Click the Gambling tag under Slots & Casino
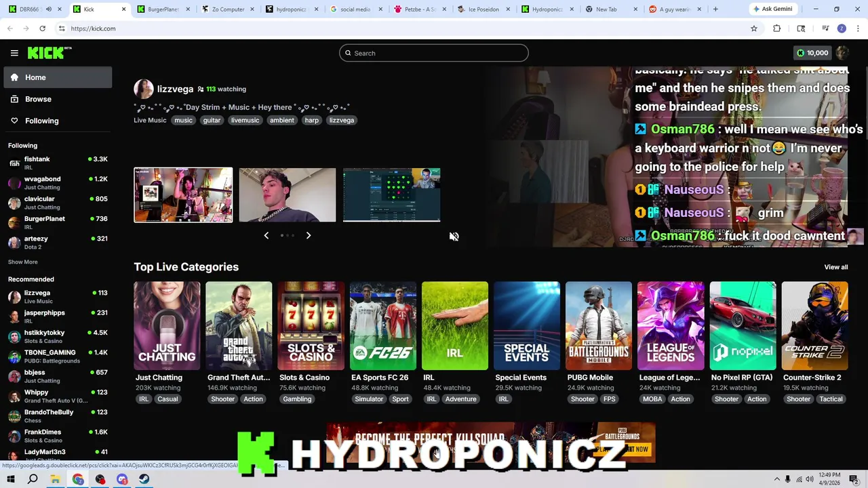Screen dimensions: 868x488 click(x=297, y=399)
